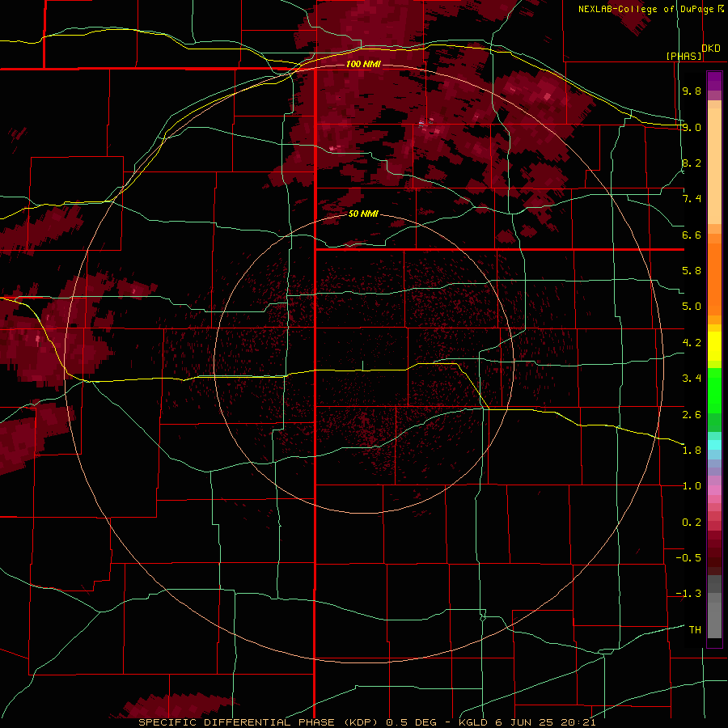Pick the light peach color bar segment

coord(714,167)
